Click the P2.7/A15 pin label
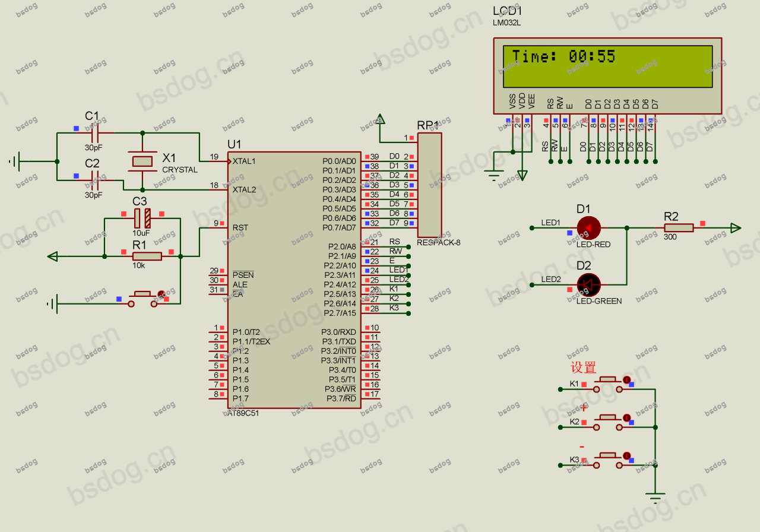 pyautogui.click(x=340, y=313)
